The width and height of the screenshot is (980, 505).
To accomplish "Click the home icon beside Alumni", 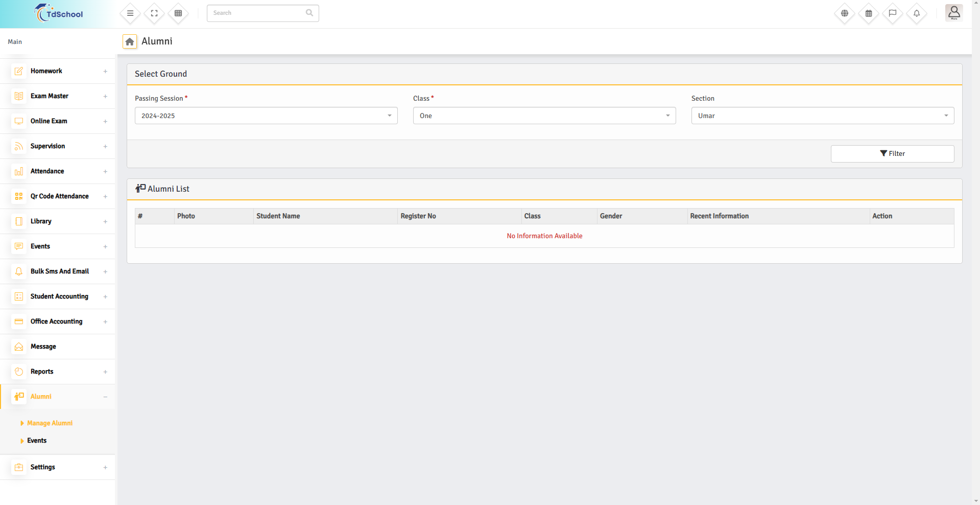I will pyautogui.click(x=130, y=41).
